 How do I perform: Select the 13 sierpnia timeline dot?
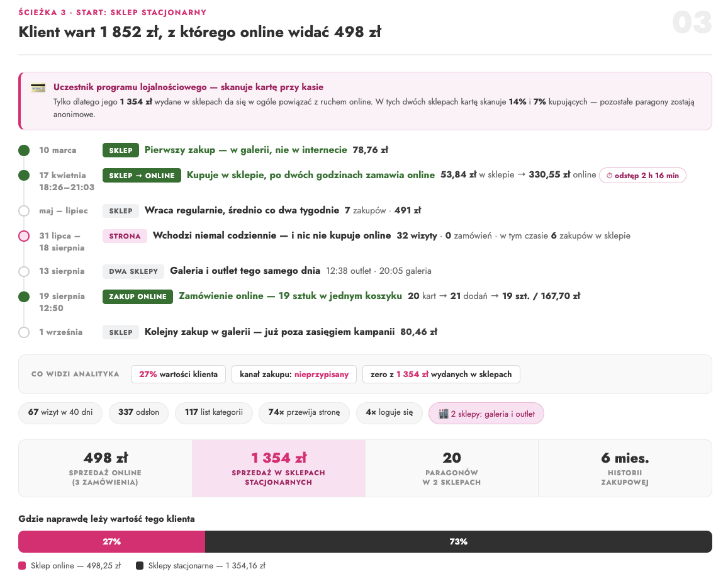[x=24, y=271]
